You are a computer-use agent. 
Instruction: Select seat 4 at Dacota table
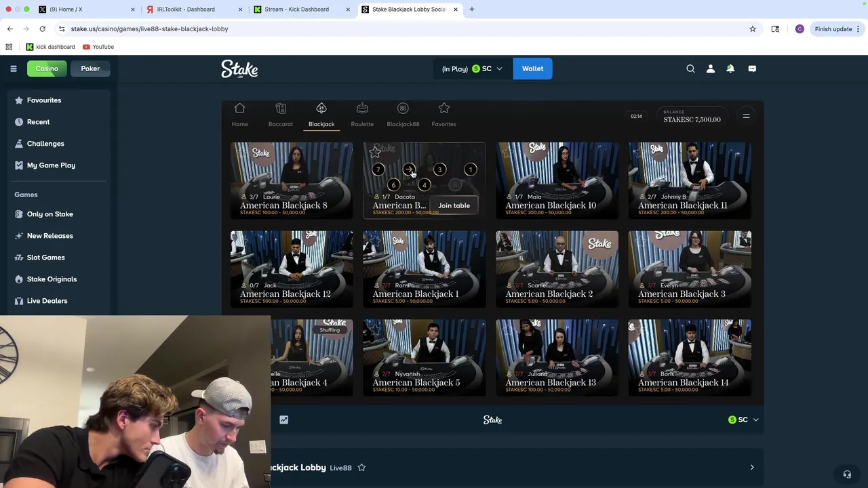coord(424,185)
